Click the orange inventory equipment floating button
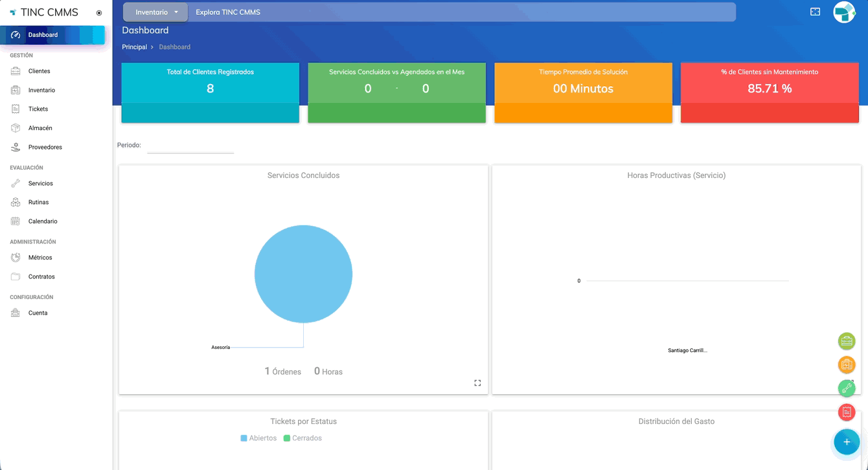This screenshot has height=470, width=868. [x=846, y=365]
